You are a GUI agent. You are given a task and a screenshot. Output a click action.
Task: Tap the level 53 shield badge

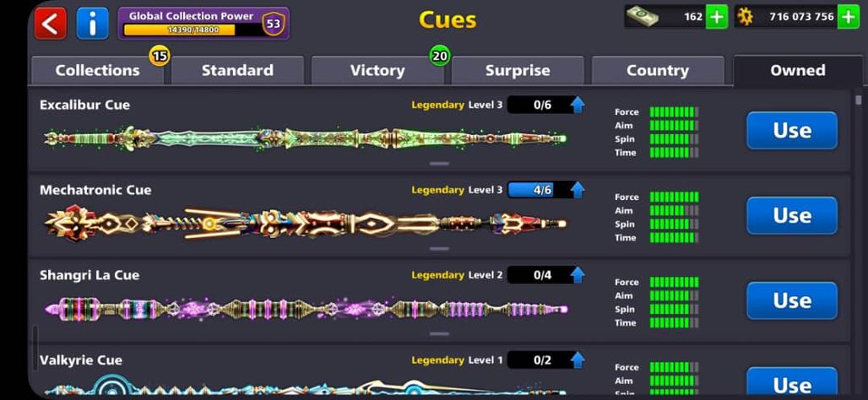(274, 24)
